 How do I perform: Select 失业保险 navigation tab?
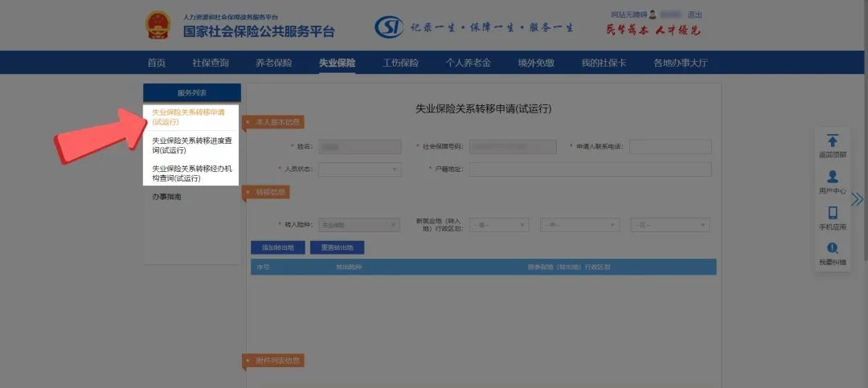[x=337, y=63]
